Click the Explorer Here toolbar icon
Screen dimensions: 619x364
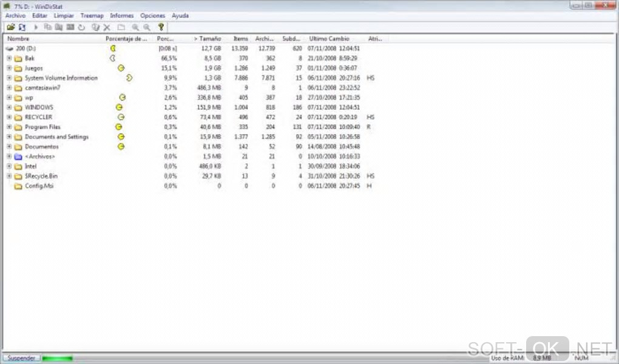point(59,27)
